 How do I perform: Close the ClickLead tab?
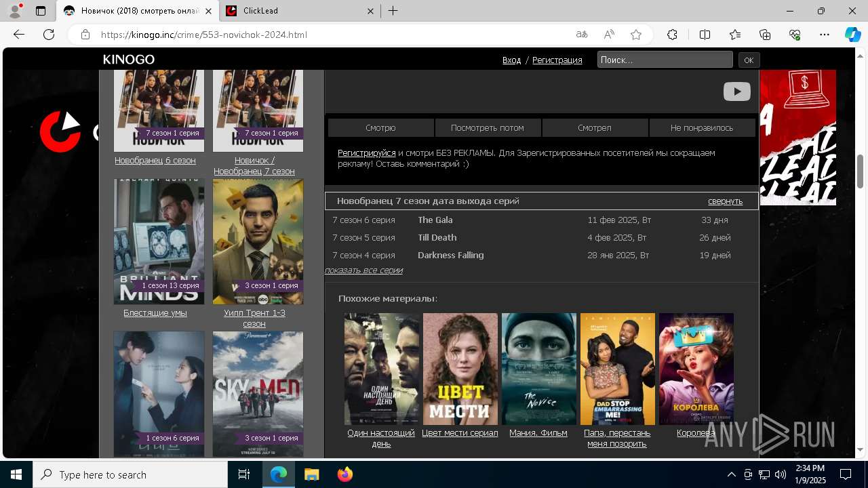pos(370,11)
